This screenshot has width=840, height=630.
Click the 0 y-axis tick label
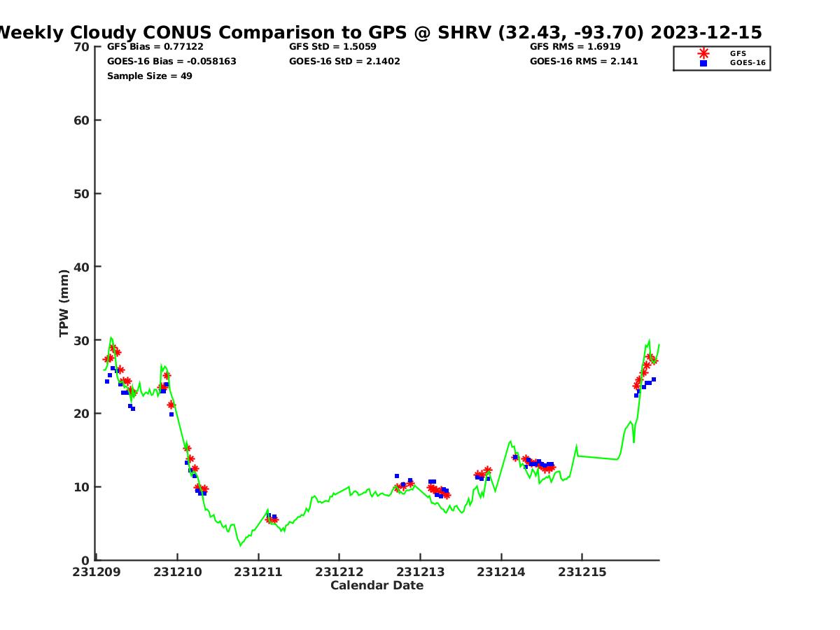click(86, 560)
